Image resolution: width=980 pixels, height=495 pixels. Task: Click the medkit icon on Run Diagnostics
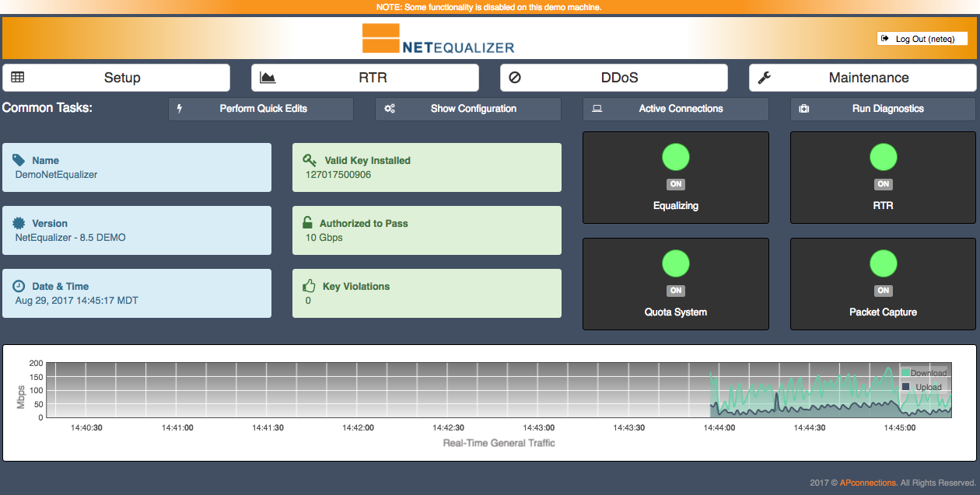coord(804,109)
